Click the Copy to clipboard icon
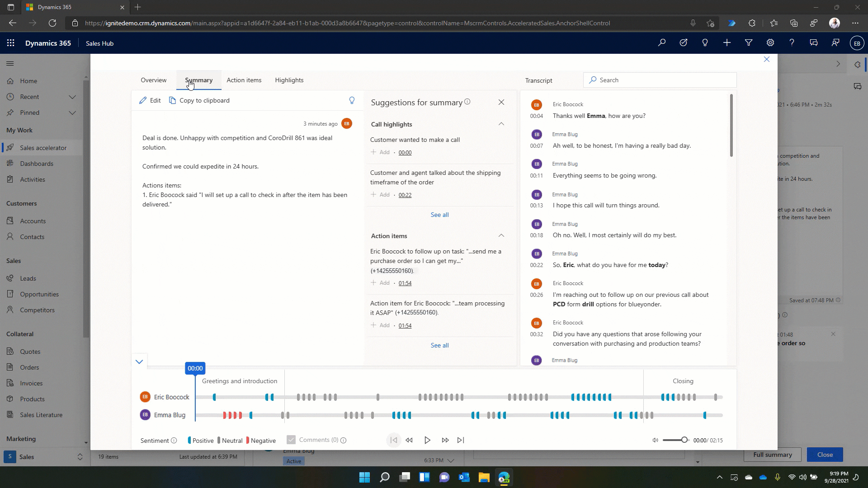868x488 pixels. coord(172,100)
